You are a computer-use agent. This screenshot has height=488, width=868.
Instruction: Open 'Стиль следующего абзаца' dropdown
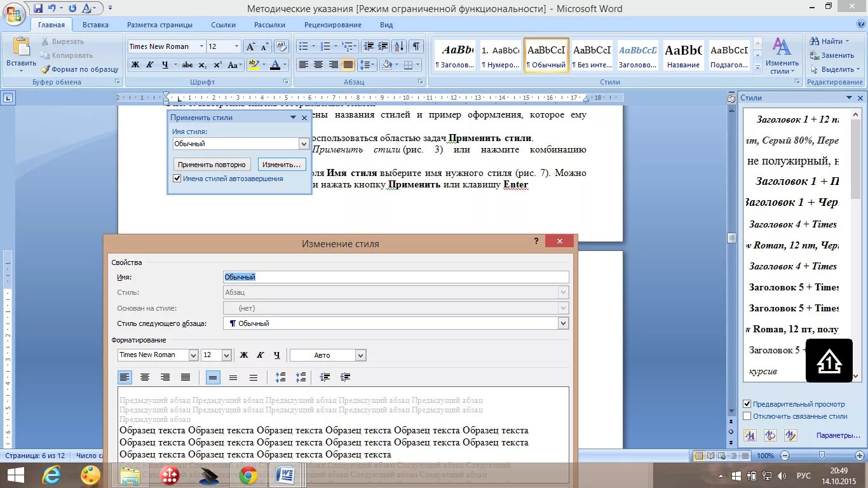pos(563,323)
